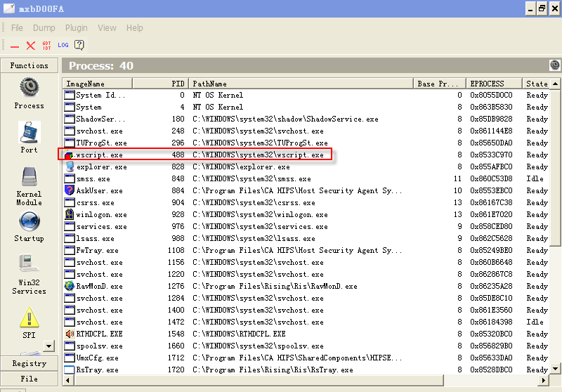The image size is (562, 392).
Task: Click EPROCESS value 0x8533C970
Action: click(491, 155)
